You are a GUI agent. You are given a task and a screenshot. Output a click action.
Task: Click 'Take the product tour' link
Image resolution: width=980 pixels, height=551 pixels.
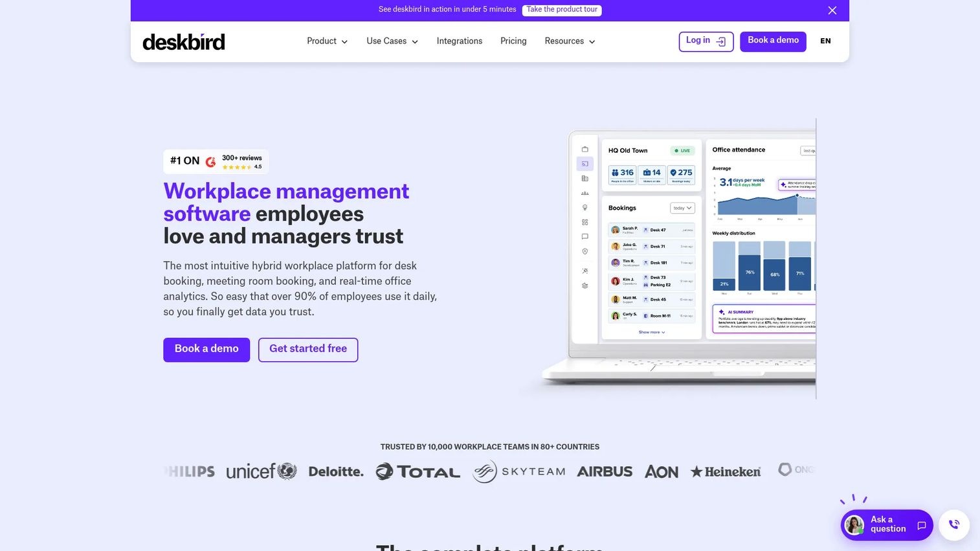(562, 10)
